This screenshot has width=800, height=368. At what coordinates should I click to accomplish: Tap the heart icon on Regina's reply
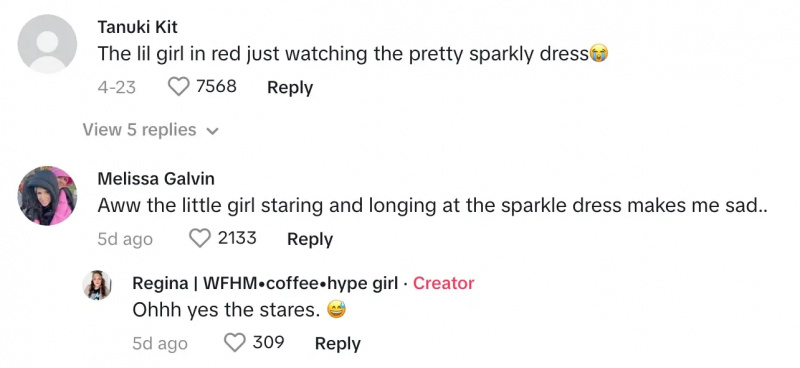[x=235, y=342]
